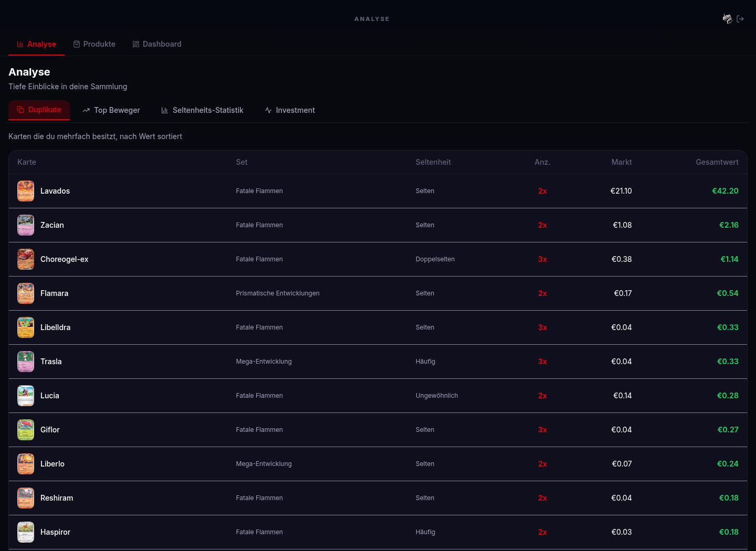Screen dimensions: 756x551
Task: Click the €0.24 total value
Action: (x=728, y=464)
